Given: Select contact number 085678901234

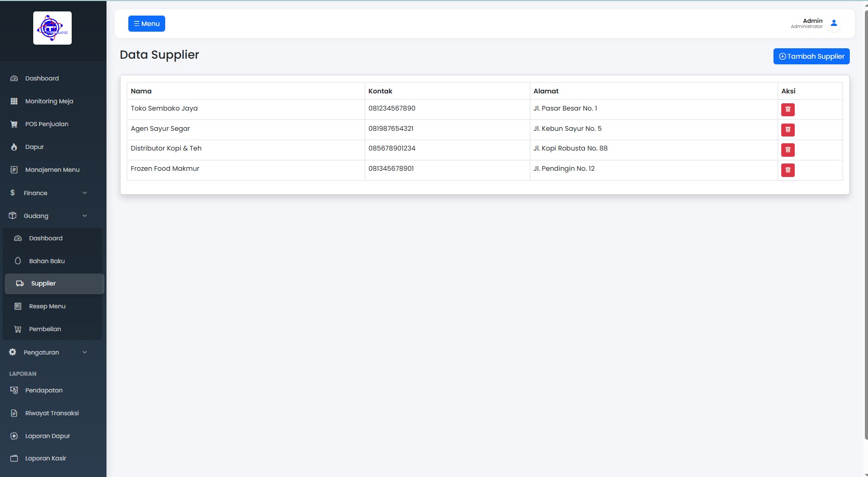Looking at the screenshot, I should [392, 148].
